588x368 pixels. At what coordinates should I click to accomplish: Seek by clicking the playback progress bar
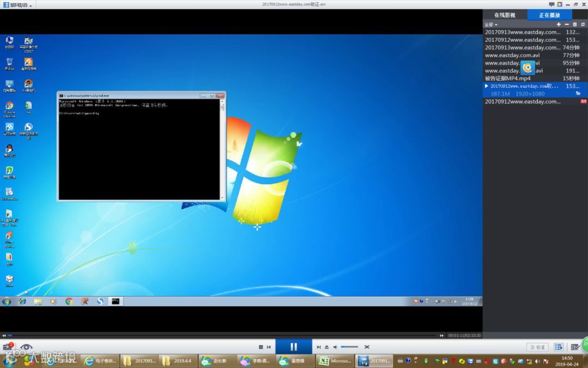point(223,335)
